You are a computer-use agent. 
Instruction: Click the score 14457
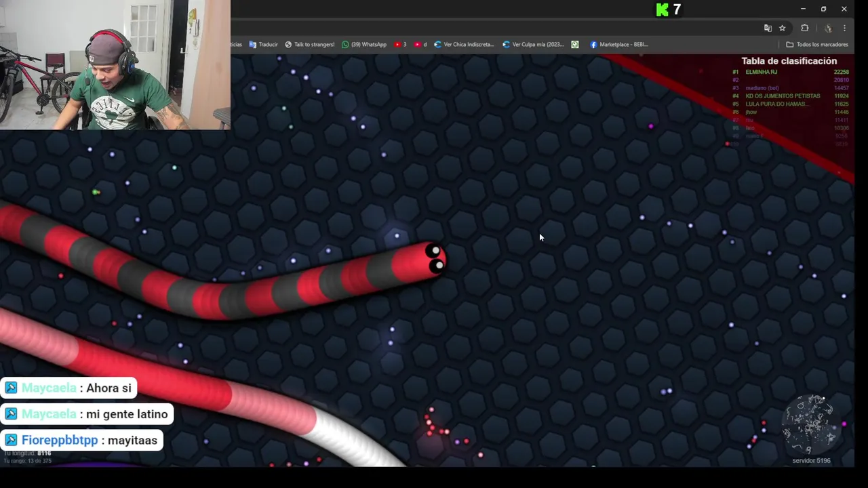pyautogui.click(x=841, y=88)
